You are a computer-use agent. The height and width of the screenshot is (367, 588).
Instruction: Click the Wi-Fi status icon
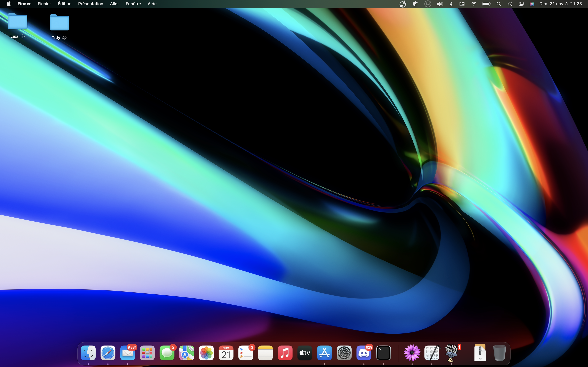tap(473, 4)
